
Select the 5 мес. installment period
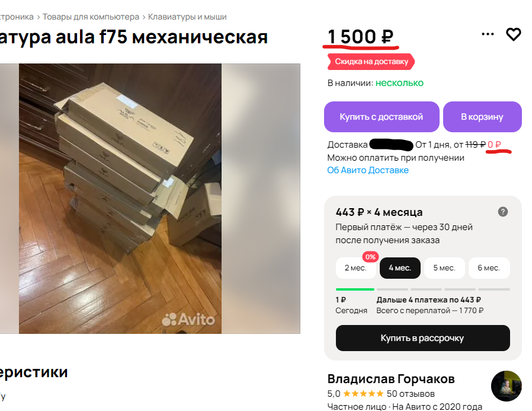click(x=444, y=268)
